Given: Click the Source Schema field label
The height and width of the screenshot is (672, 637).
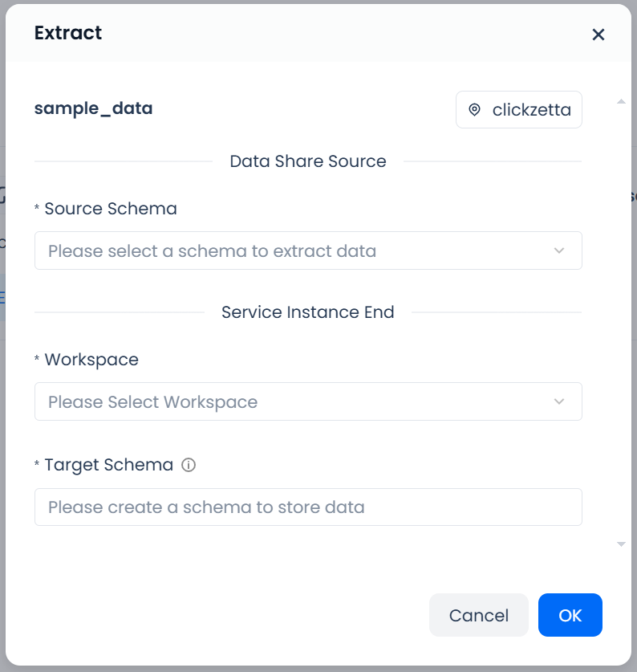Looking at the screenshot, I should [x=111, y=209].
